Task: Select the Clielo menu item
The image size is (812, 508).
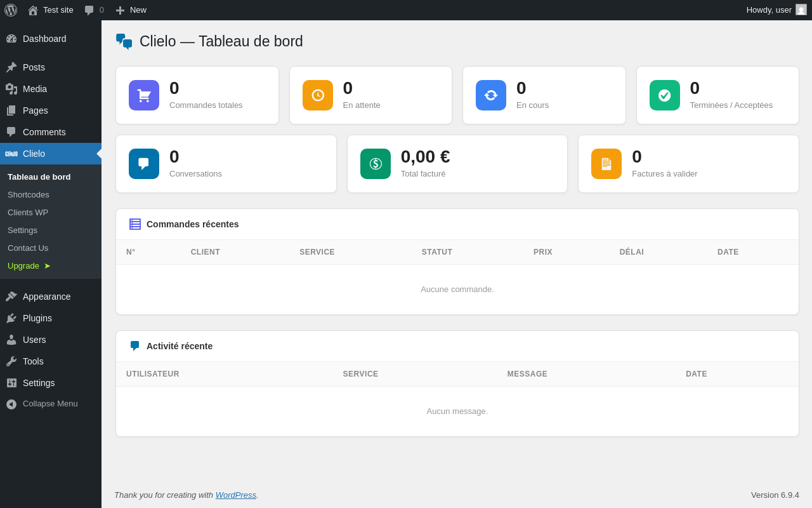Action: tap(51, 154)
